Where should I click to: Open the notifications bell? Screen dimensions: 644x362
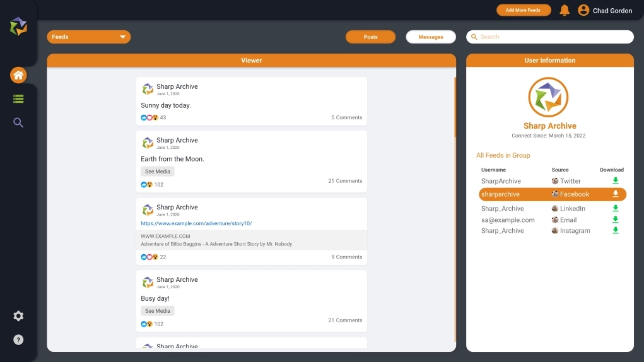click(565, 10)
